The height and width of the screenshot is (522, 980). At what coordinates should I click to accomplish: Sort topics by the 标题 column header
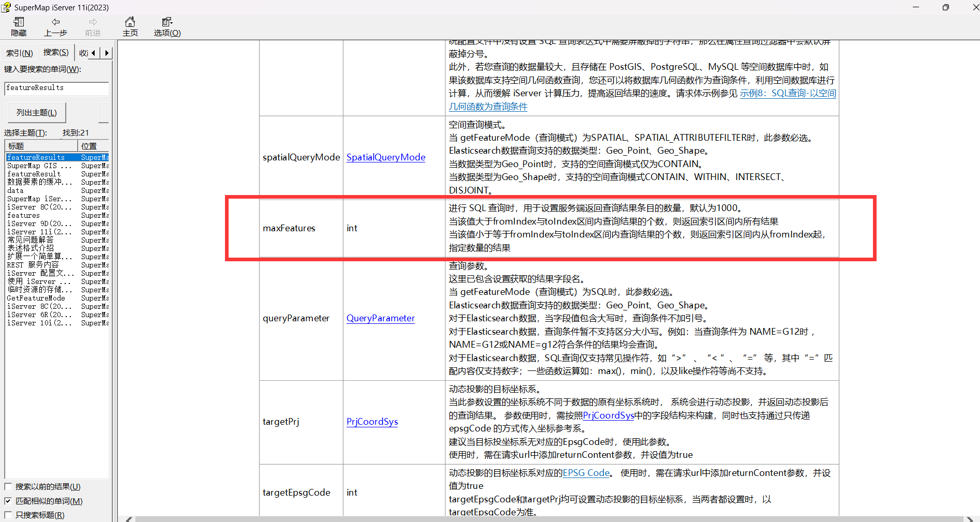coord(41,146)
